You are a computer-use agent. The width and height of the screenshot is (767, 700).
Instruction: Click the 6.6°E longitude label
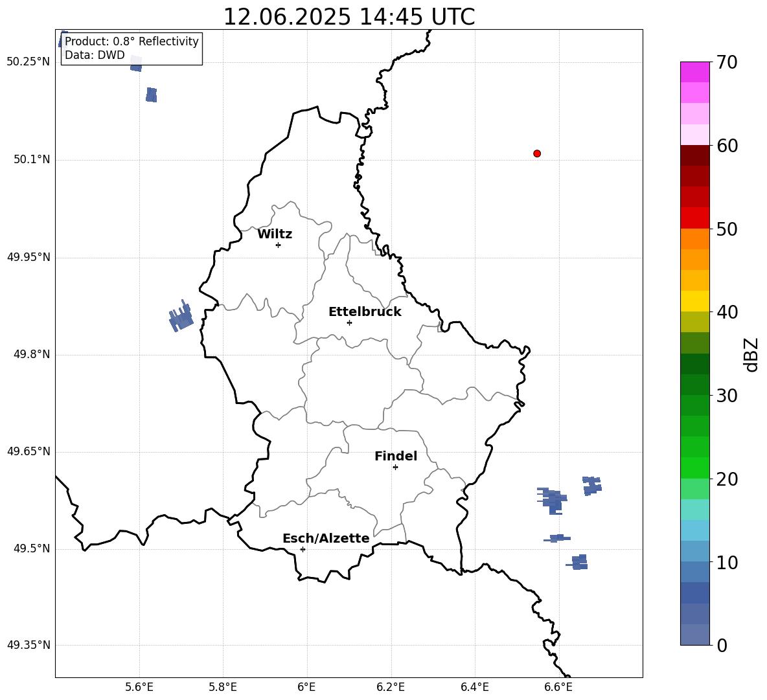pyautogui.click(x=558, y=687)
